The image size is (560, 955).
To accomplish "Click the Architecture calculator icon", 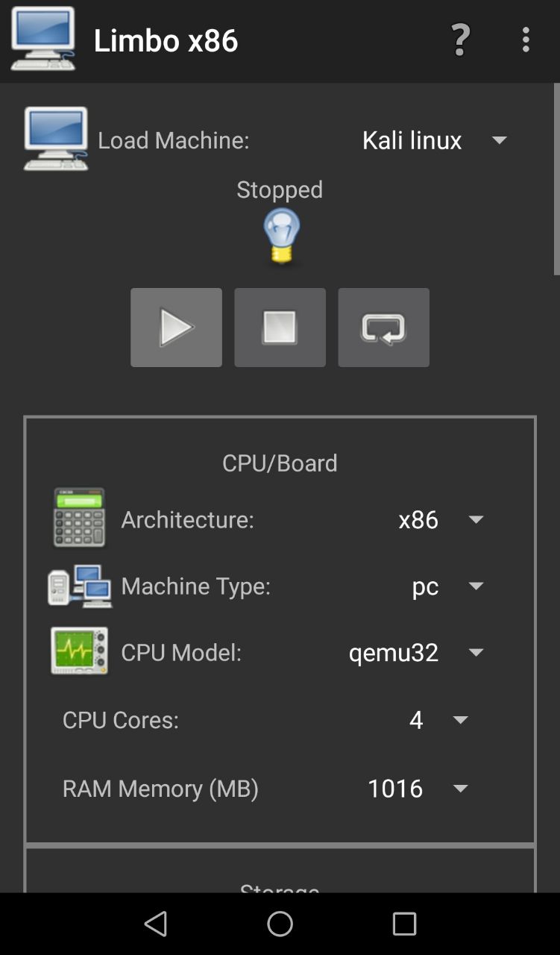I will pos(79,518).
